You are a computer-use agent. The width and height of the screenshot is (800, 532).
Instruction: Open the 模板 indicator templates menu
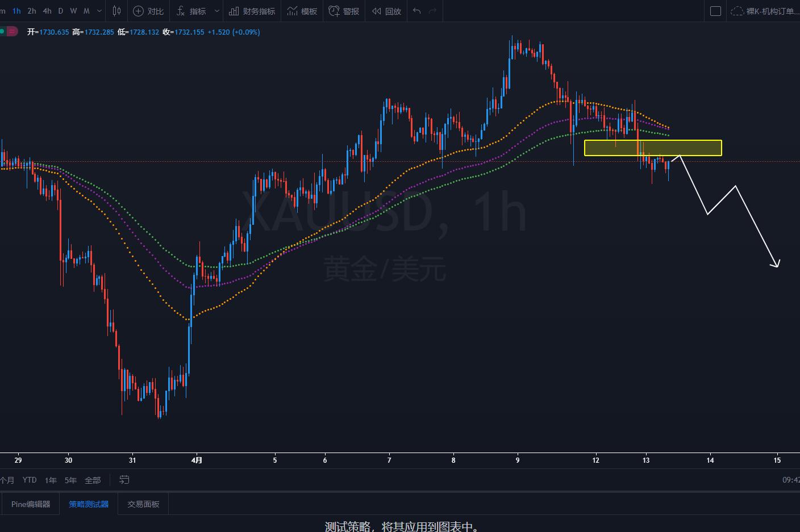(302, 11)
